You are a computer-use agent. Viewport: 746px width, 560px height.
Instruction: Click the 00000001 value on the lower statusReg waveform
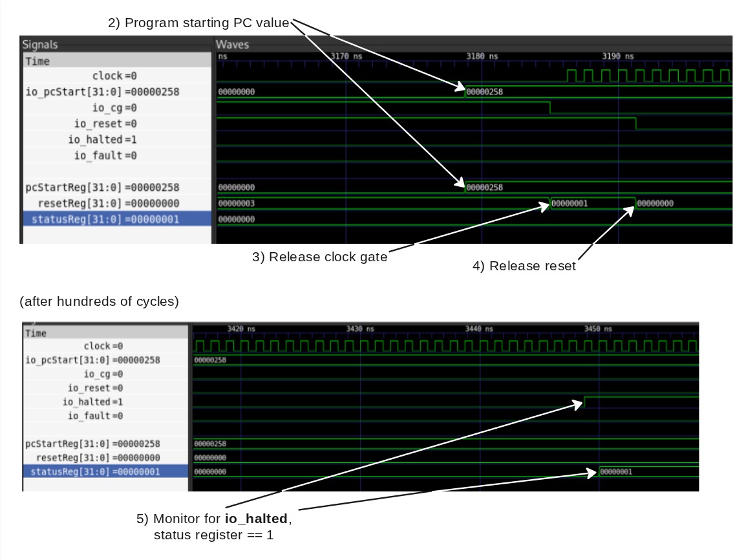[x=616, y=472]
